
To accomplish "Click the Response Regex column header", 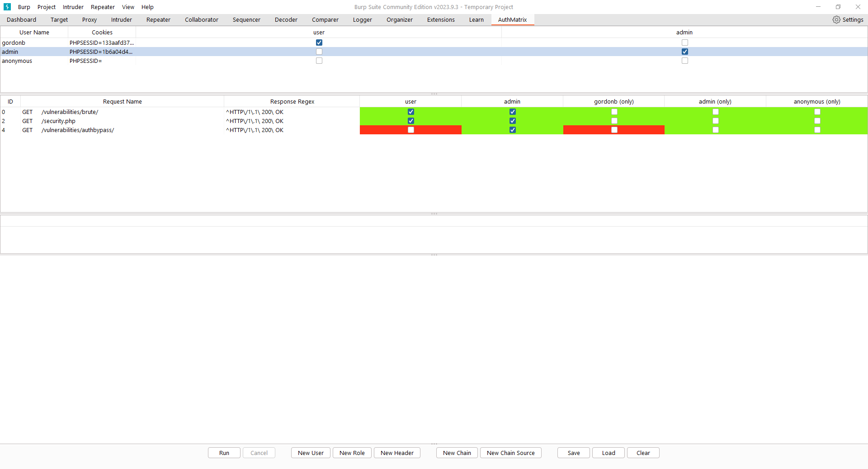I will tap(292, 101).
